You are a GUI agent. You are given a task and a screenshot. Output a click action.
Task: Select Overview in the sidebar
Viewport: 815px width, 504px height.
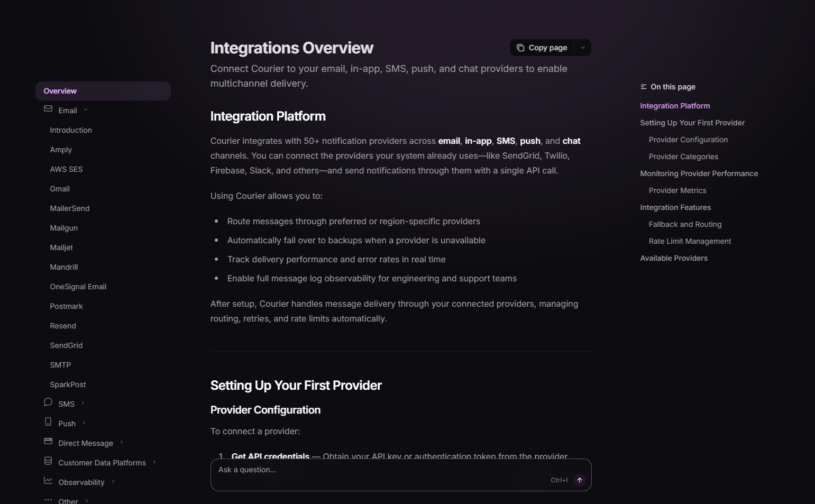[x=60, y=90]
